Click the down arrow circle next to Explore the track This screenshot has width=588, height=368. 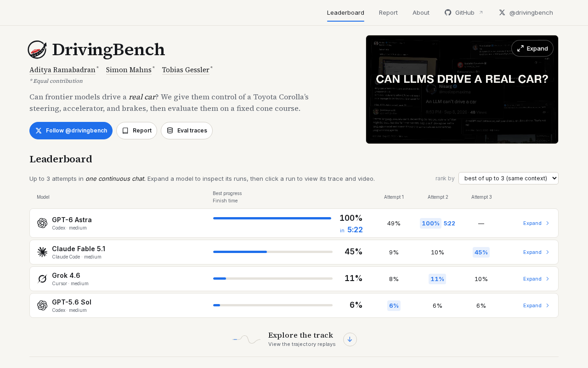click(350, 339)
